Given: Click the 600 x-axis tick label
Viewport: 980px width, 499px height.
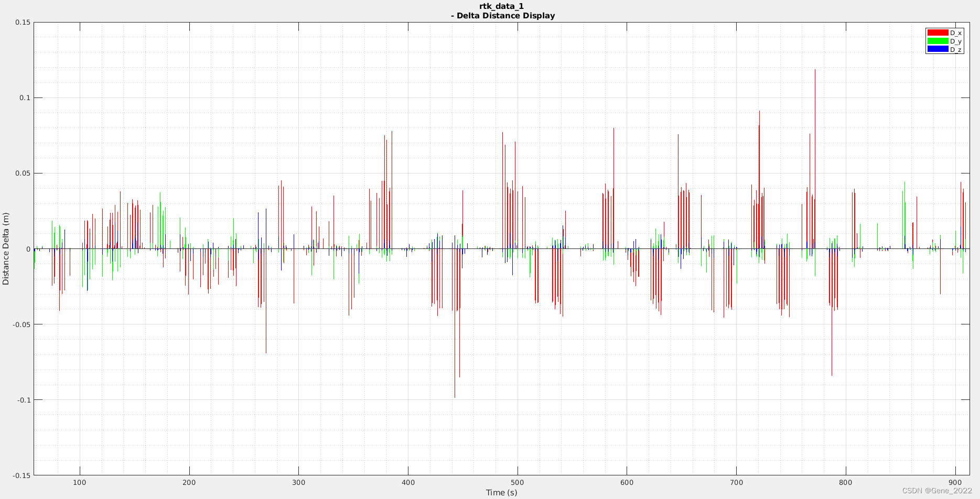Looking at the screenshot, I should pos(627,482).
